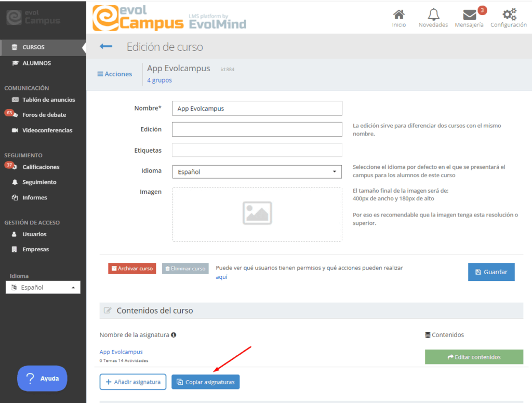This screenshot has width=532, height=403.
Task: Click the image placeholder upload area
Action: coord(257,214)
